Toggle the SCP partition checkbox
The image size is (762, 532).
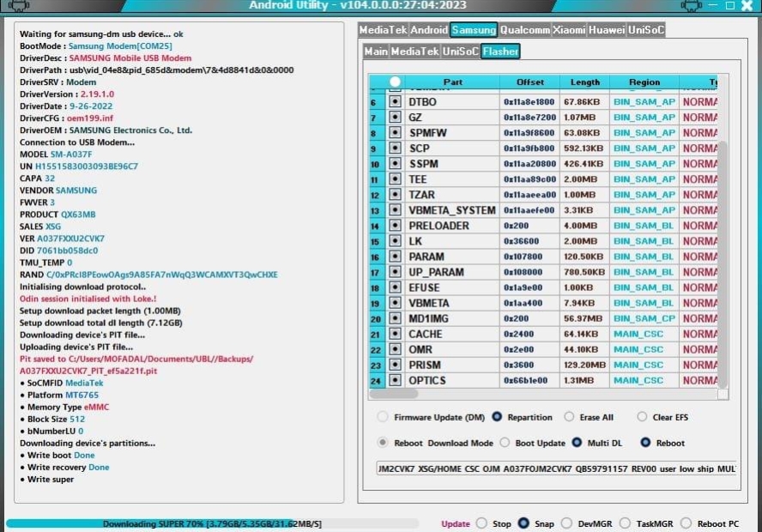[x=395, y=148]
